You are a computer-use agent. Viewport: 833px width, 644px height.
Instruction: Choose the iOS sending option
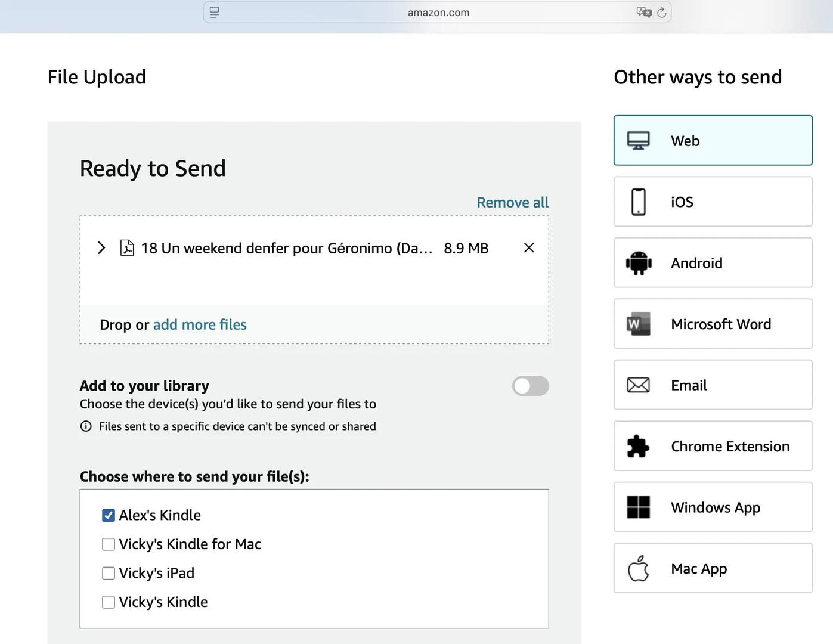713,202
